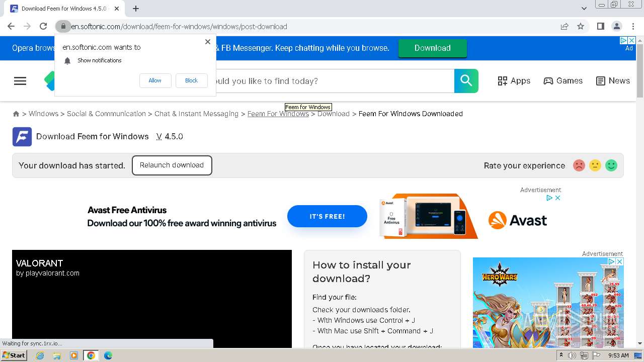Open Chrome three-dot menu

coord(633,26)
